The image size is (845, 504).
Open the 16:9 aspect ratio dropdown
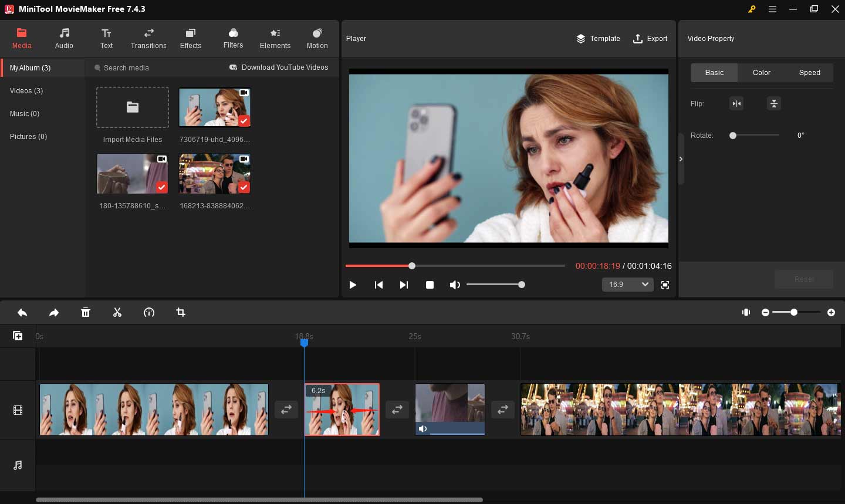627,285
